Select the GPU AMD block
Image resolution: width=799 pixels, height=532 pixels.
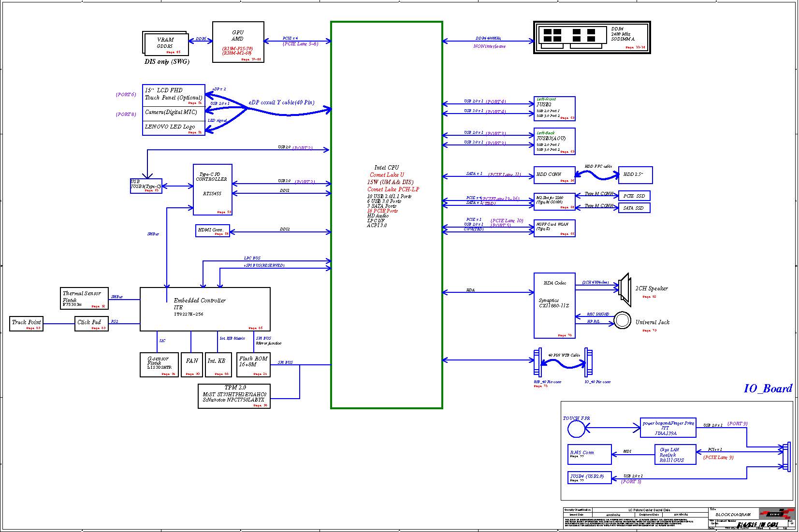coord(238,42)
